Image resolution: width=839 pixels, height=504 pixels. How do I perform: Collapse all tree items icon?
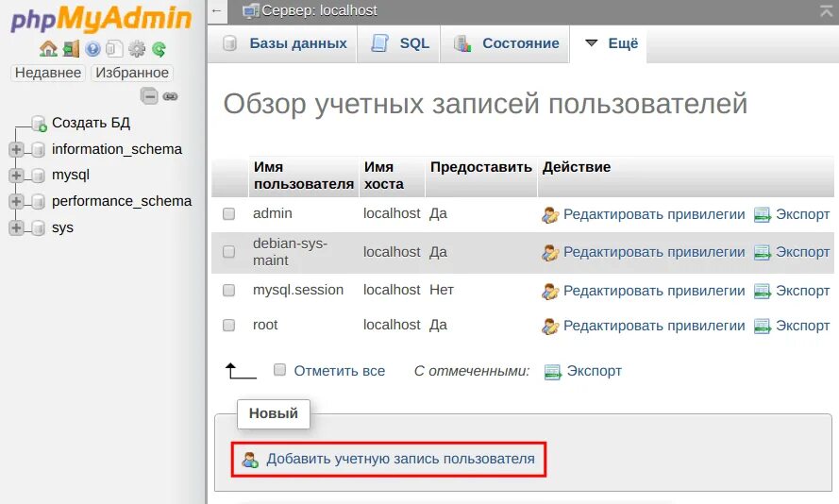[x=149, y=96]
